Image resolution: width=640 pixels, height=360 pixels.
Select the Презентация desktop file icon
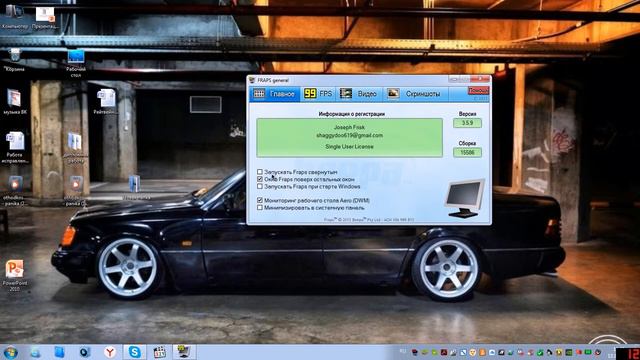pos(45,17)
